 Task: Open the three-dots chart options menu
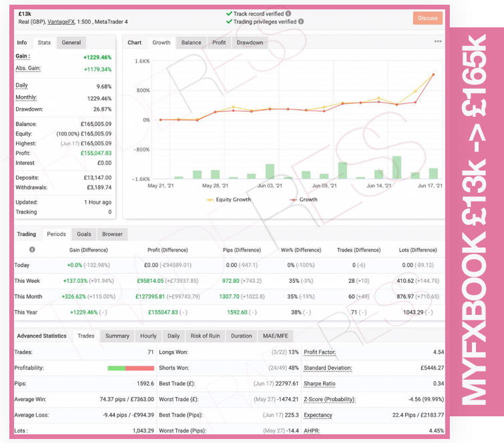[x=438, y=41]
